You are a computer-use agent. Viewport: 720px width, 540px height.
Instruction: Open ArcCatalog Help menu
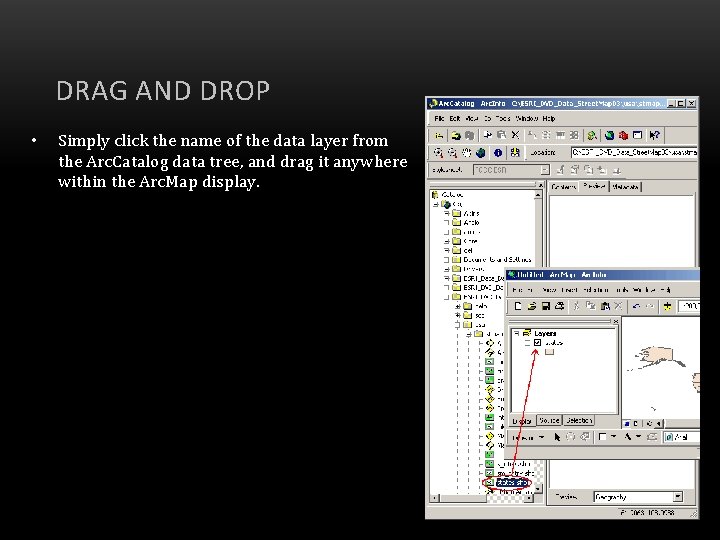click(549, 118)
